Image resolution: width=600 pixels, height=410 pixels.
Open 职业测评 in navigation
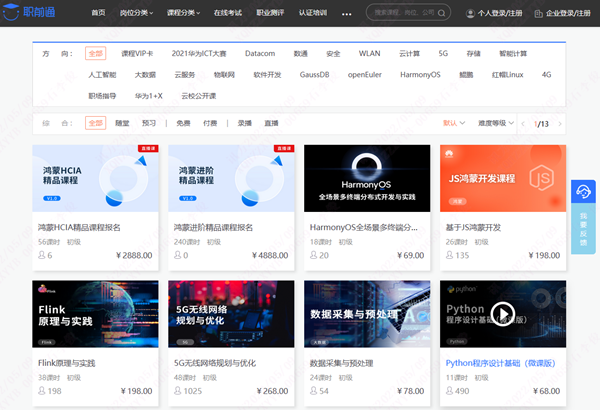coord(270,13)
